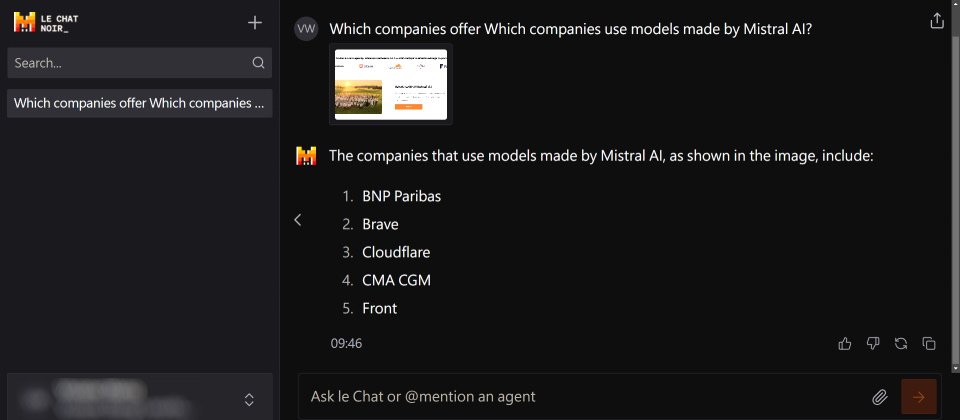Click the Mistral logo beside the response
Image resolution: width=960 pixels, height=420 pixels.
pos(306,156)
